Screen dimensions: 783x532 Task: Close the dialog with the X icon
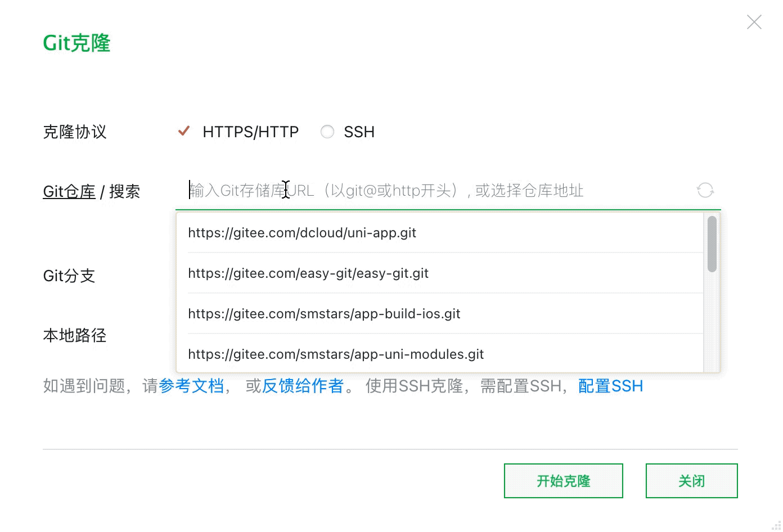[x=754, y=22]
